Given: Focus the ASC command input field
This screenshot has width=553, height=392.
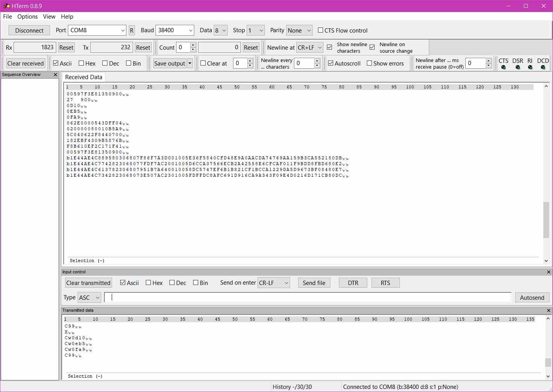Looking at the screenshot, I should click(x=308, y=297).
